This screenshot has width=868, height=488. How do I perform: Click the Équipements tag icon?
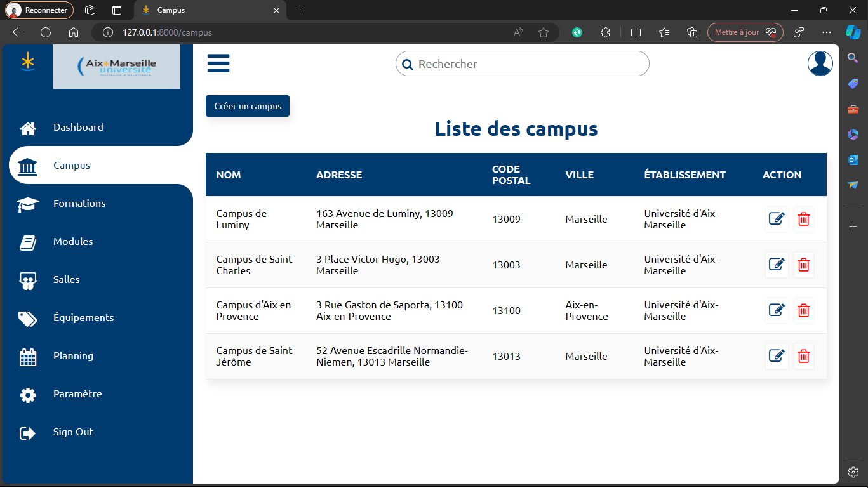point(28,318)
